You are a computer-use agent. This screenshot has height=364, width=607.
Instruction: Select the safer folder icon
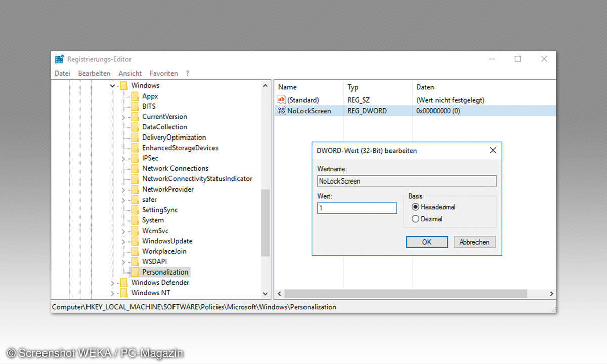tap(135, 200)
